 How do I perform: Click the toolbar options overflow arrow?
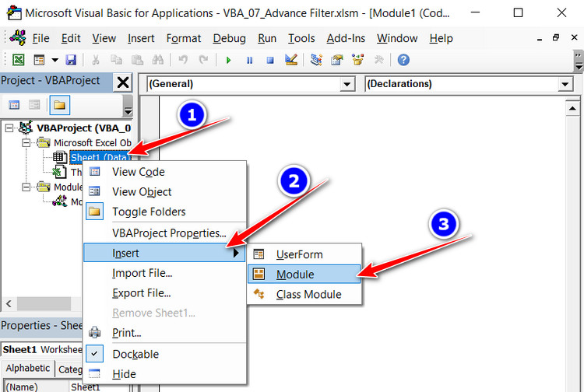pos(579,61)
